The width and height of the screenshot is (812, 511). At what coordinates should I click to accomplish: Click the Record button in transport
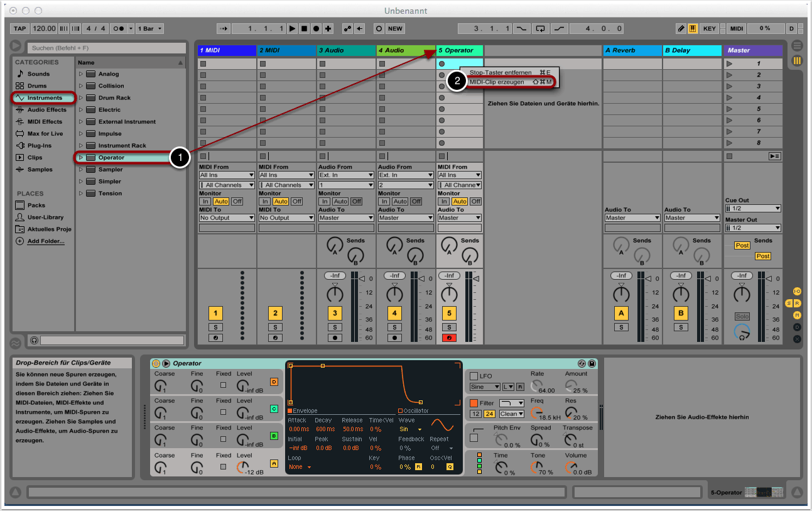point(316,29)
